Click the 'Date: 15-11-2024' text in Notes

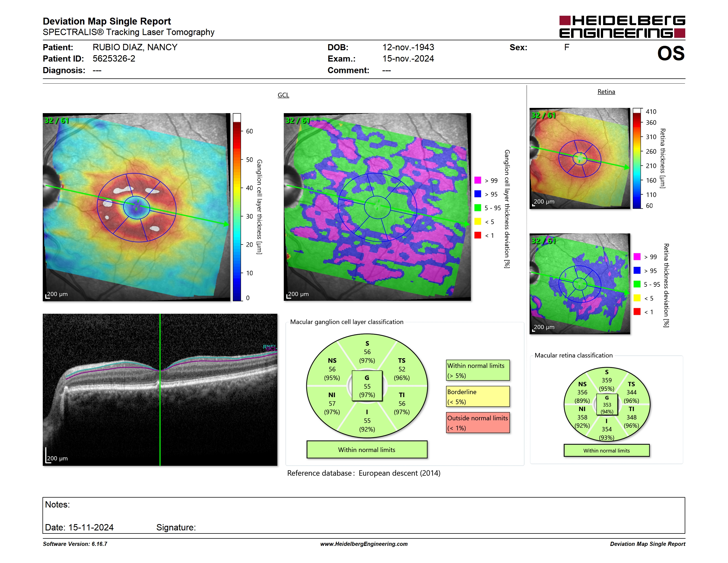tap(79, 527)
